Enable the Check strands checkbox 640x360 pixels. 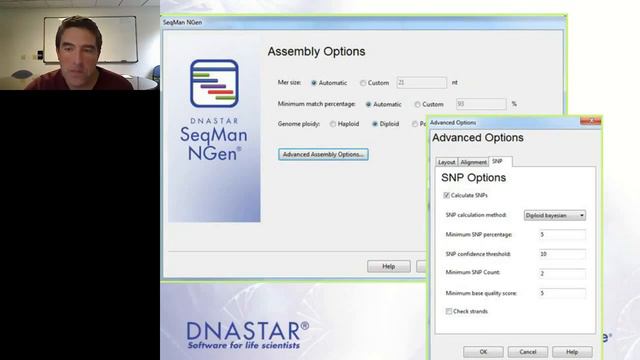tap(449, 311)
